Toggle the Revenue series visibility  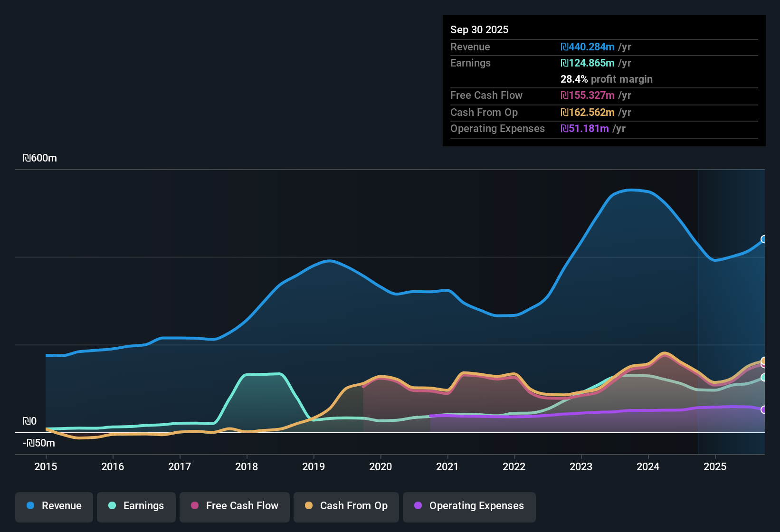tap(54, 506)
